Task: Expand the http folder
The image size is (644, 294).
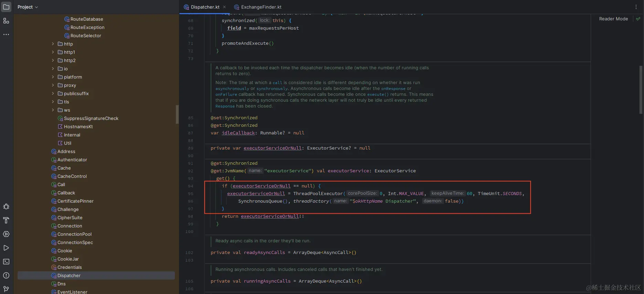Action: tap(53, 44)
